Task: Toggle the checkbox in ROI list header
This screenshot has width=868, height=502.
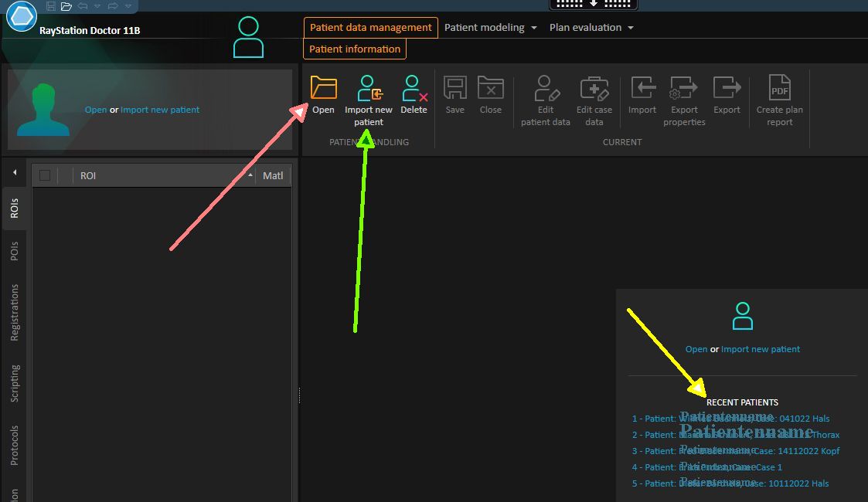Action: [x=45, y=175]
